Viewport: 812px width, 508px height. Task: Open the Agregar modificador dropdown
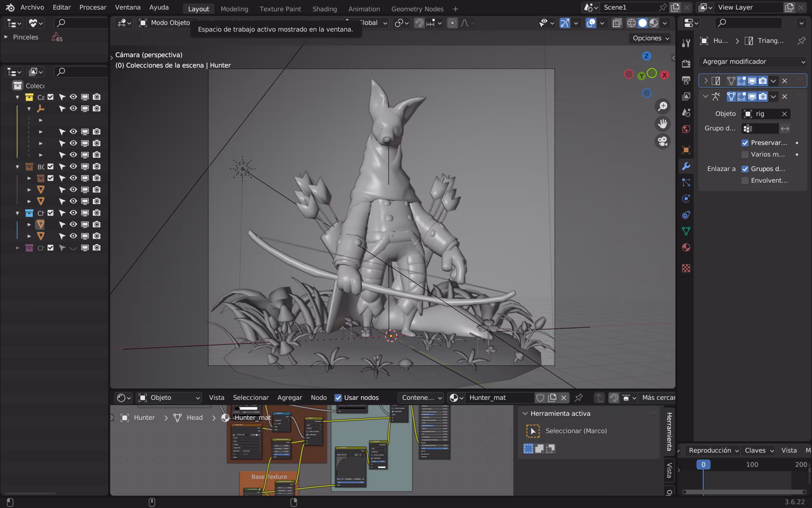point(753,62)
